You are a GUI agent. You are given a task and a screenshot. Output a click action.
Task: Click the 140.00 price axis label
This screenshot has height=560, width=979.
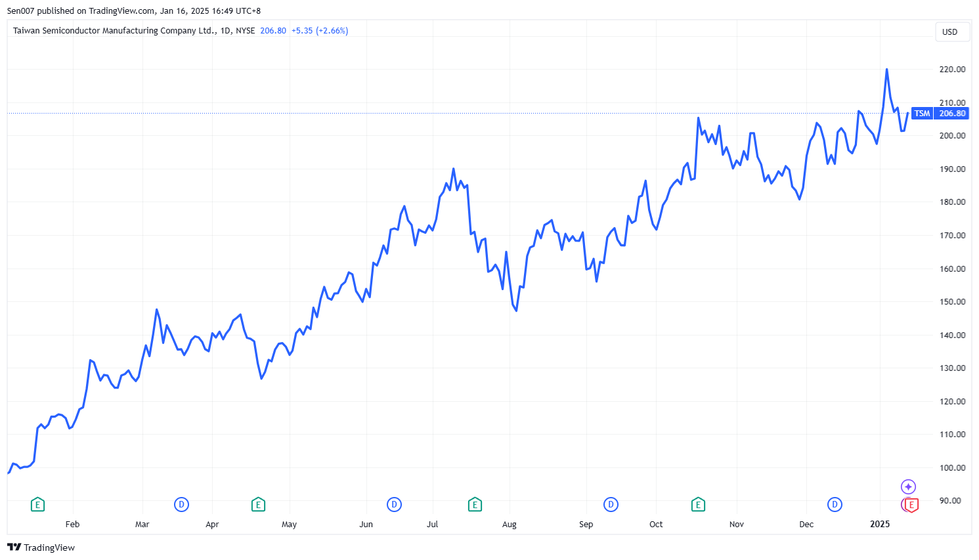953,335
